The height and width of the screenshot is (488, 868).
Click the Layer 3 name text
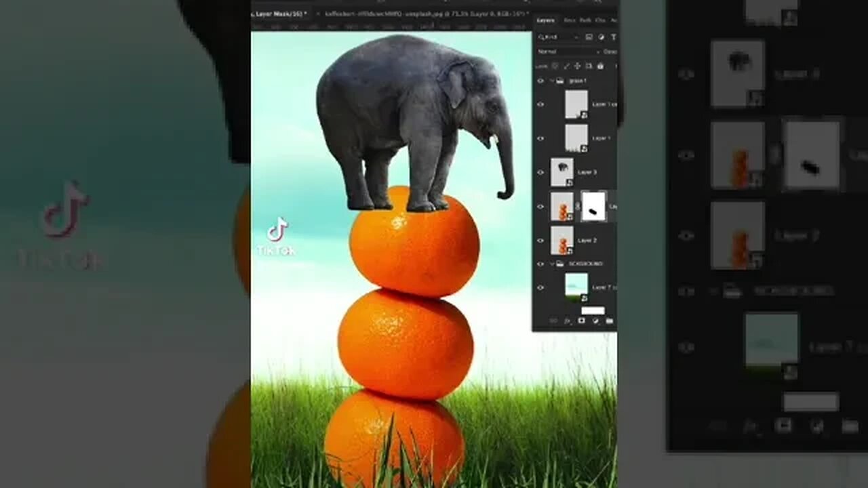(x=587, y=172)
